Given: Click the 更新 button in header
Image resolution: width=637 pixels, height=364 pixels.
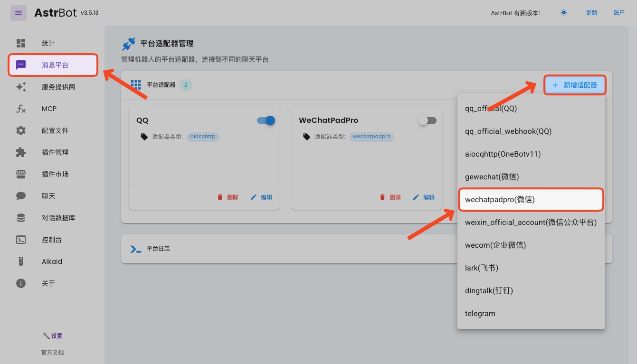Looking at the screenshot, I should (x=591, y=13).
